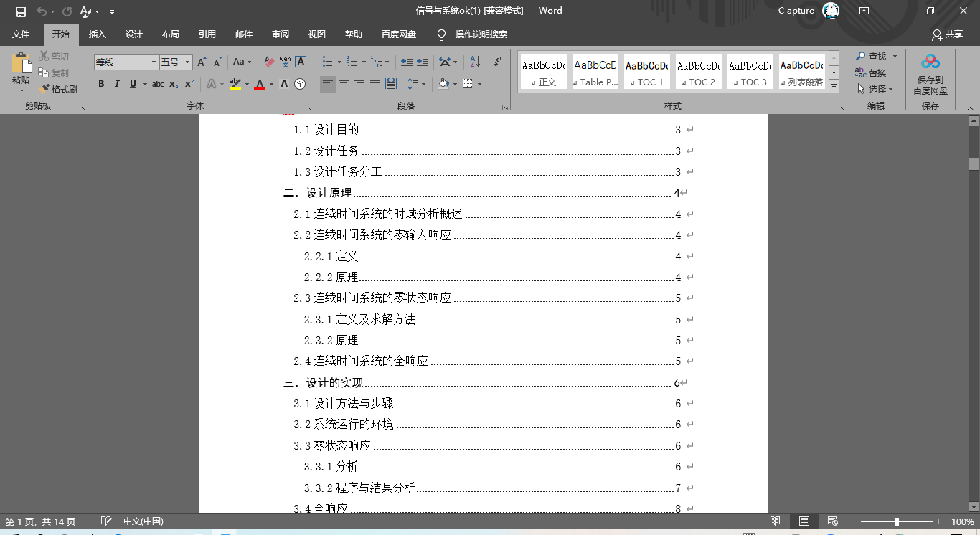Click the Copy (复制) button
Viewport: 980px width, 535px height.
coord(54,72)
